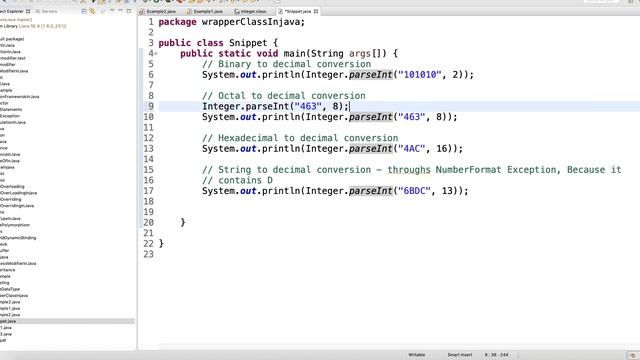Click the class name Snippet on line 3
Image resolution: width=640 pixels, height=360 pixels.
coord(248,43)
